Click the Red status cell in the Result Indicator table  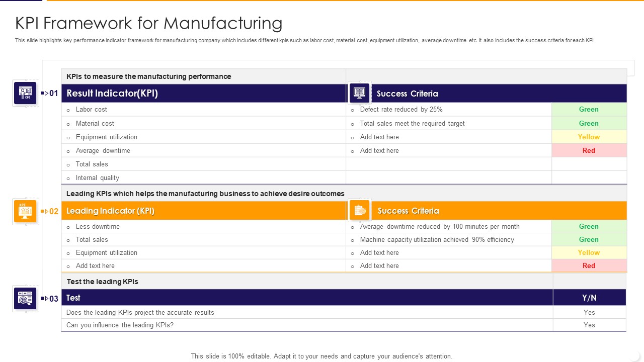pos(589,150)
